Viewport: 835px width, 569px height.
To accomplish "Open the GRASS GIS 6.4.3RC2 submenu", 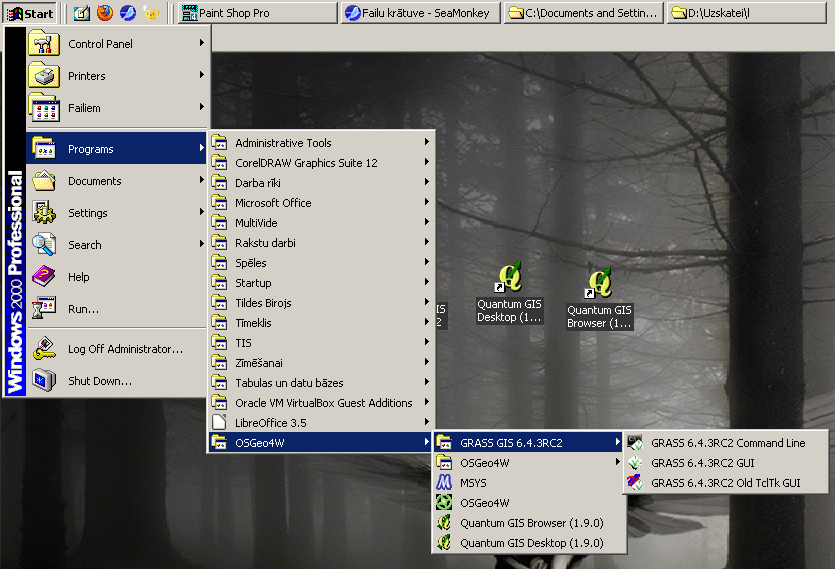I will pos(529,443).
